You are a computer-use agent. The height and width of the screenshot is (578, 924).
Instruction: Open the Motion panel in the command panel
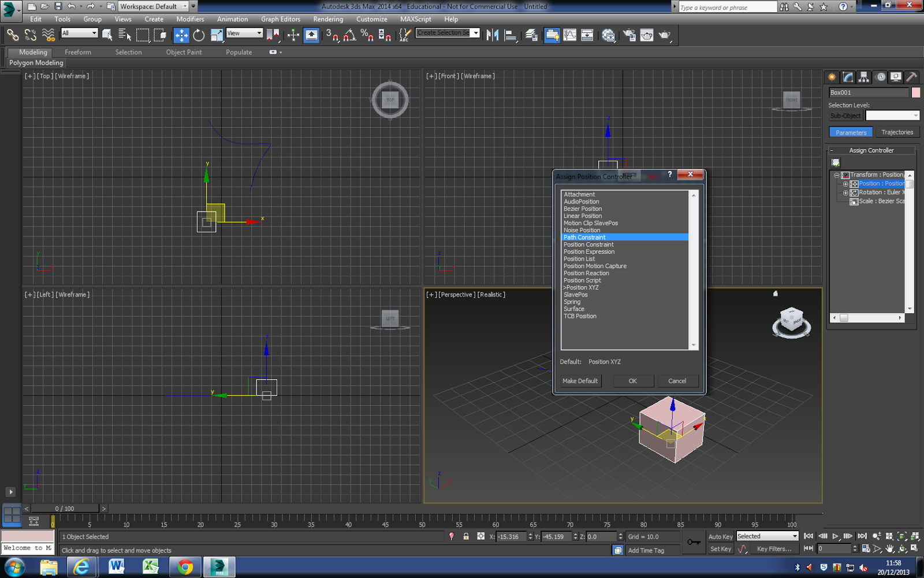880,77
